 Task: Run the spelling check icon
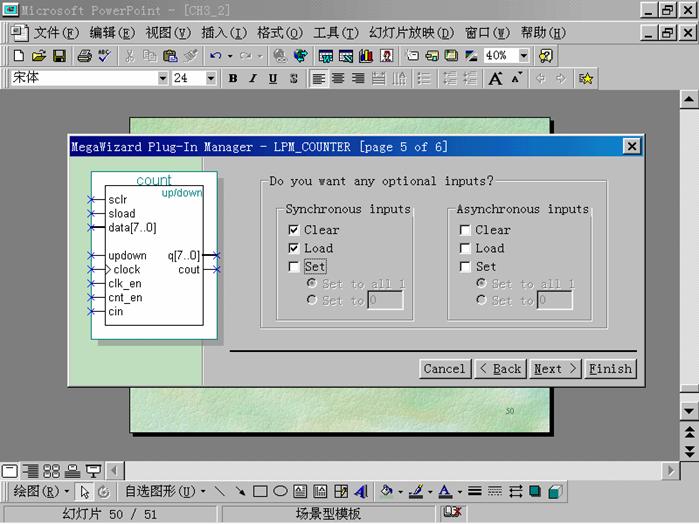(x=105, y=56)
